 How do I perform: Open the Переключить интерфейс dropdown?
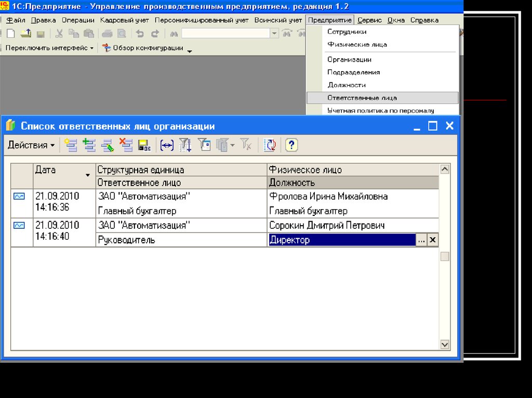49,48
